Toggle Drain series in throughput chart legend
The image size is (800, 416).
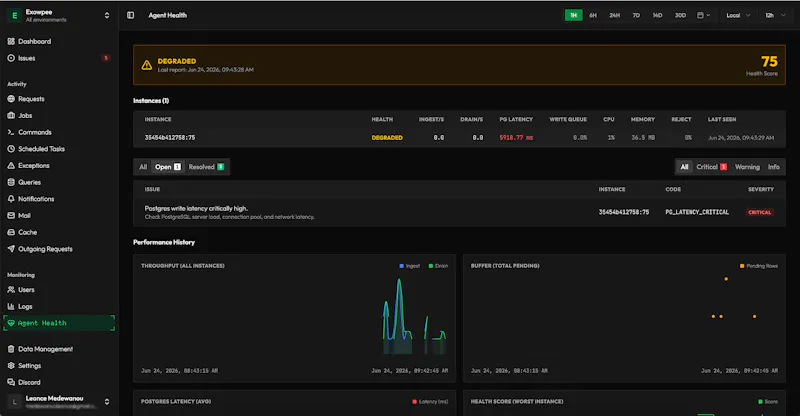438,266
